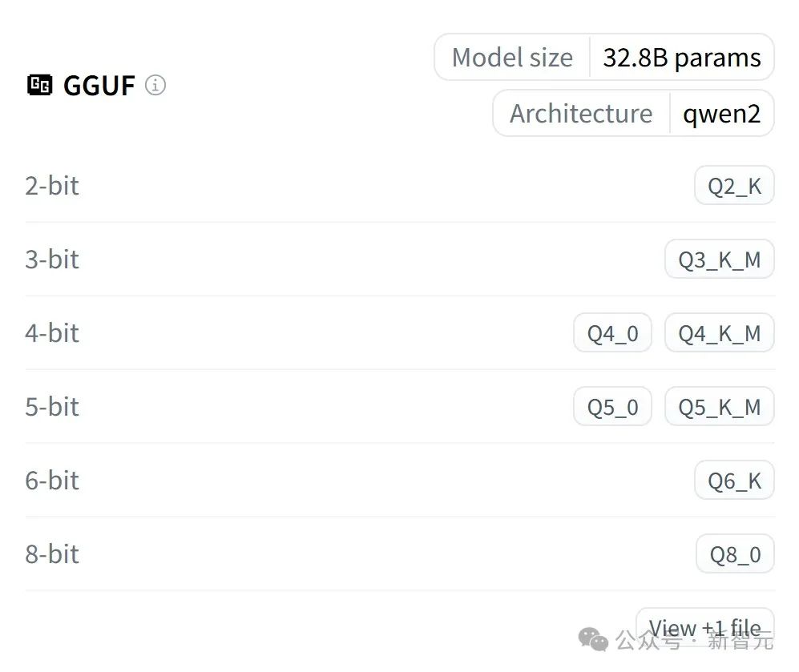
Task: Click the Model size label
Action: point(512,58)
